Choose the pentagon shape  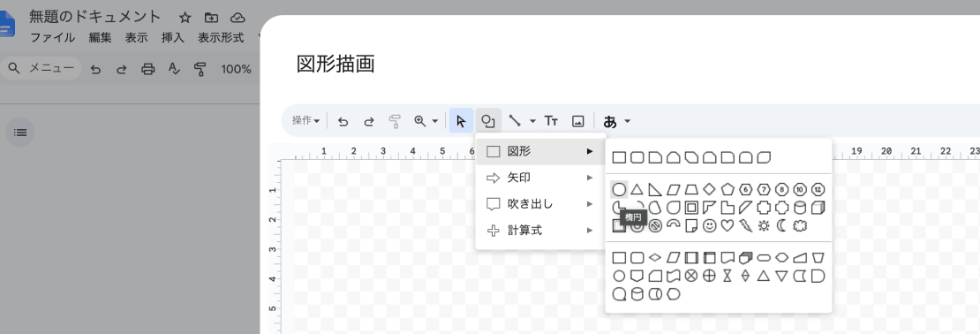(x=727, y=189)
